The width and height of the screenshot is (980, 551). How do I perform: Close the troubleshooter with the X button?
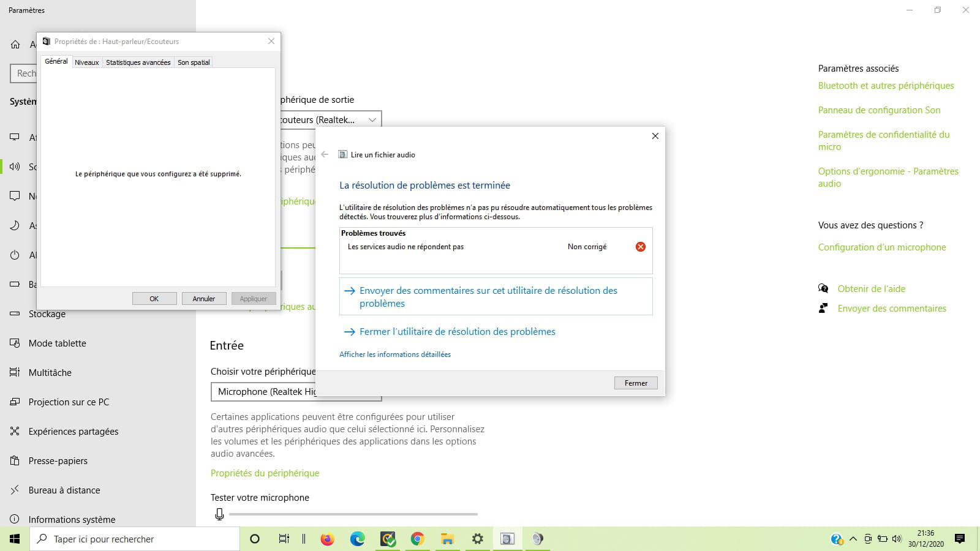click(655, 136)
